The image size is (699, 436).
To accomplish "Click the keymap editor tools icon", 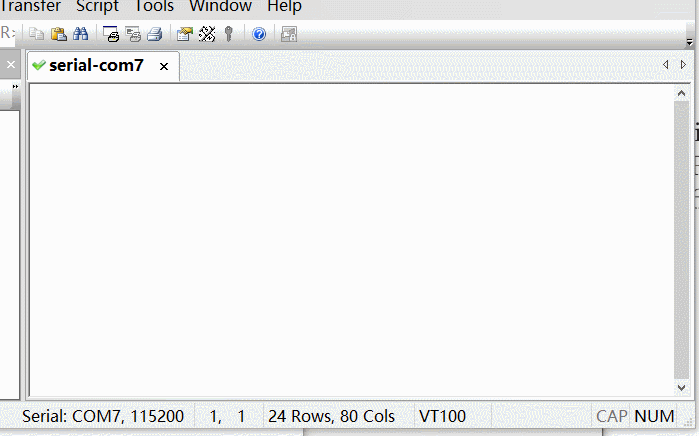I will click(x=207, y=34).
